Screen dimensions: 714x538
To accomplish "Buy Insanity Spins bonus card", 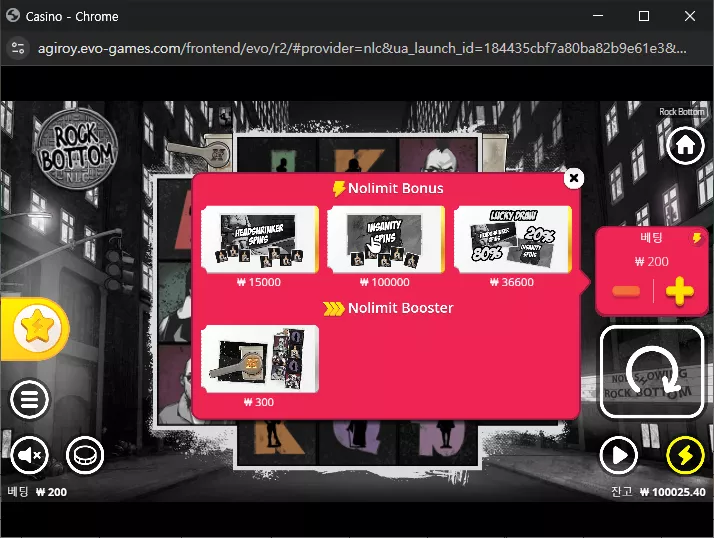I will [386, 239].
